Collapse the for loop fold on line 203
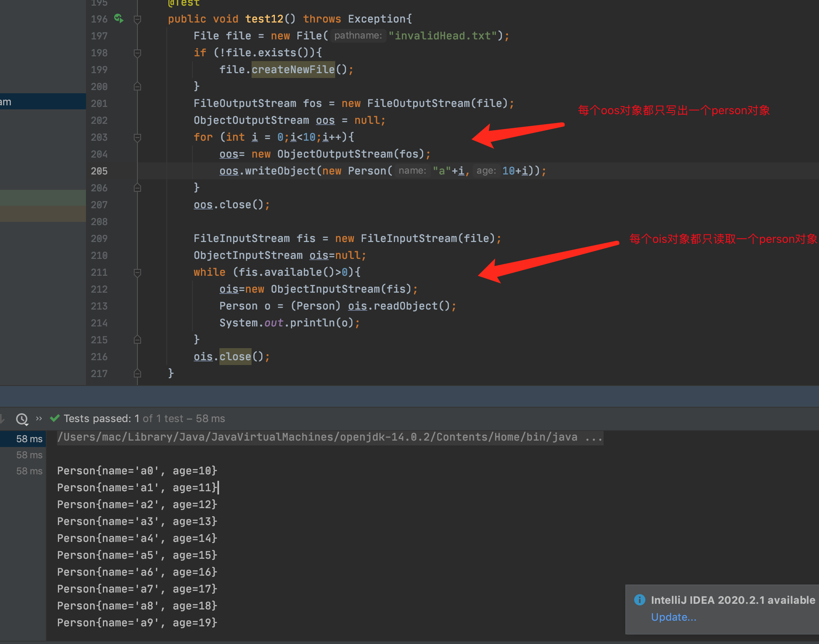819x644 pixels. (x=137, y=137)
